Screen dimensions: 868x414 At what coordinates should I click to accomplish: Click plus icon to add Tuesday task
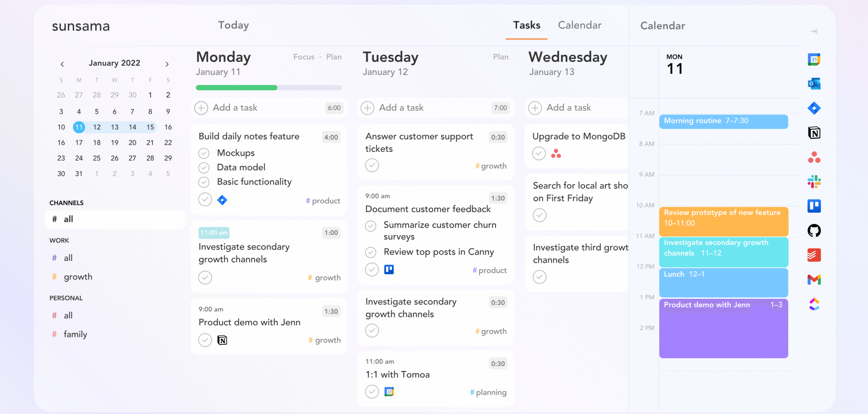(x=367, y=108)
